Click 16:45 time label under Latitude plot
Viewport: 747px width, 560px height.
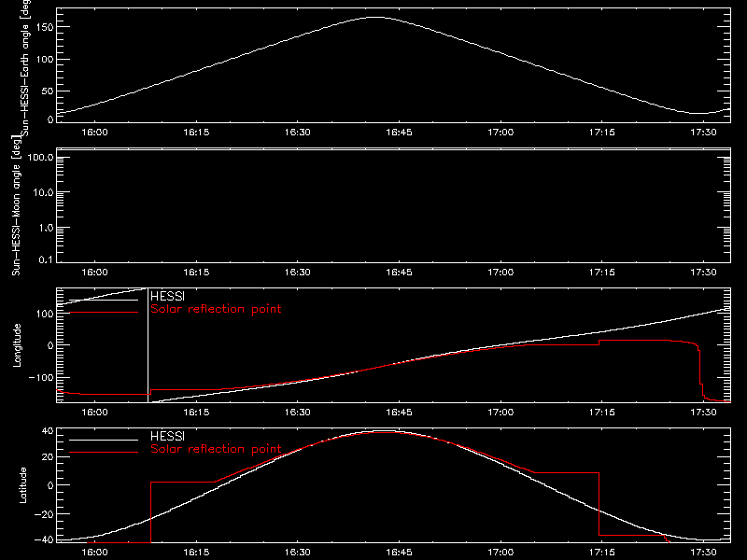399,553
